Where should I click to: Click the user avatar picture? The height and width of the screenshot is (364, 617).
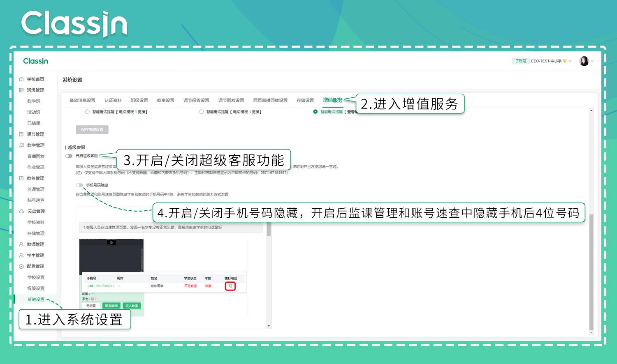pyautogui.click(x=584, y=61)
